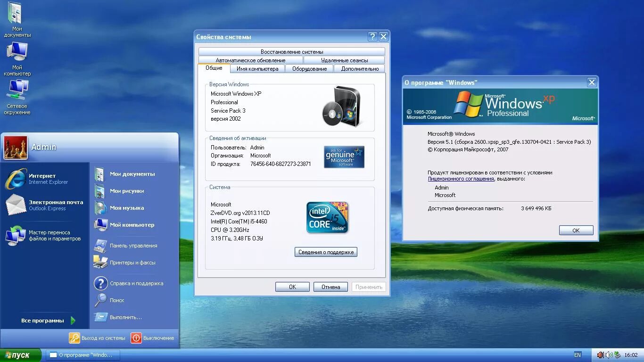
Task: Click the Windows XP software box image
Action: [x=341, y=106]
